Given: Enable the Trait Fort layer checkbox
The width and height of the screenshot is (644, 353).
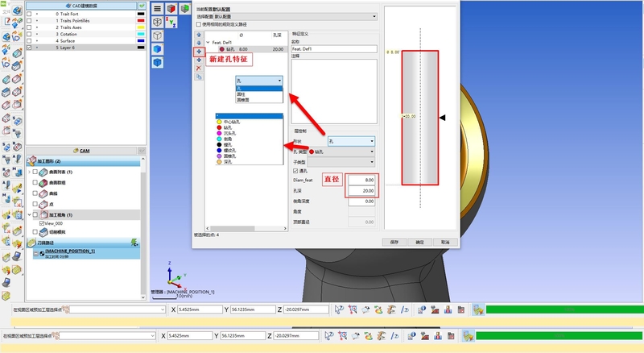Looking at the screenshot, I should tap(29, 14).
